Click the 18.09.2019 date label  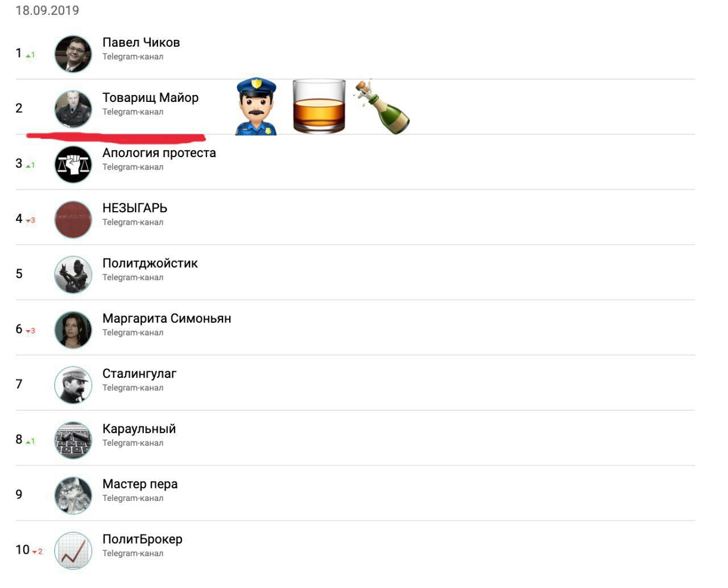tap(47, 10)
